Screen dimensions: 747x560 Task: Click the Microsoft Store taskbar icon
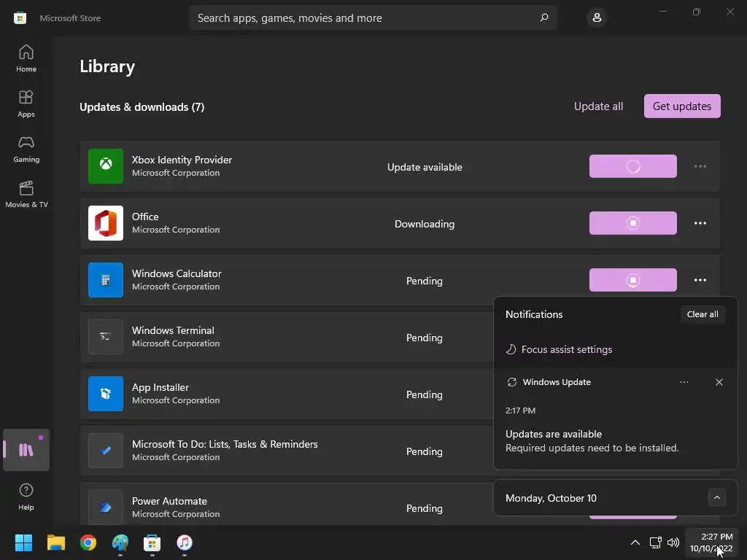(x=152, y=542)
